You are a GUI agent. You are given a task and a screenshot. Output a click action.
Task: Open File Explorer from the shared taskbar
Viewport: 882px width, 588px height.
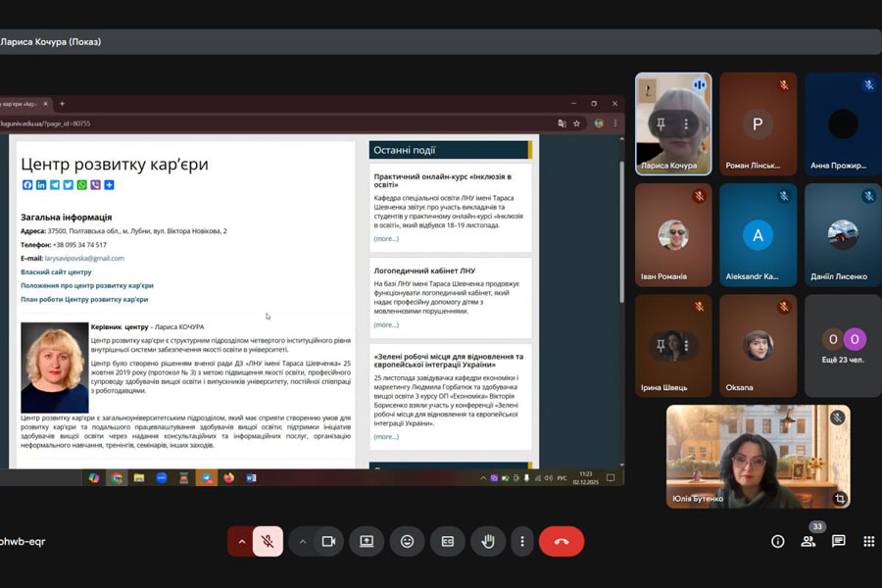pos(139,477)
